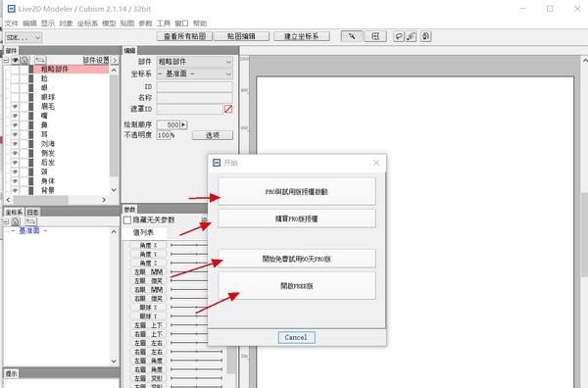Collapse all via minus icon in parts panel
Image resolution: width=588 pixels, height=388 pixels.
7,60
